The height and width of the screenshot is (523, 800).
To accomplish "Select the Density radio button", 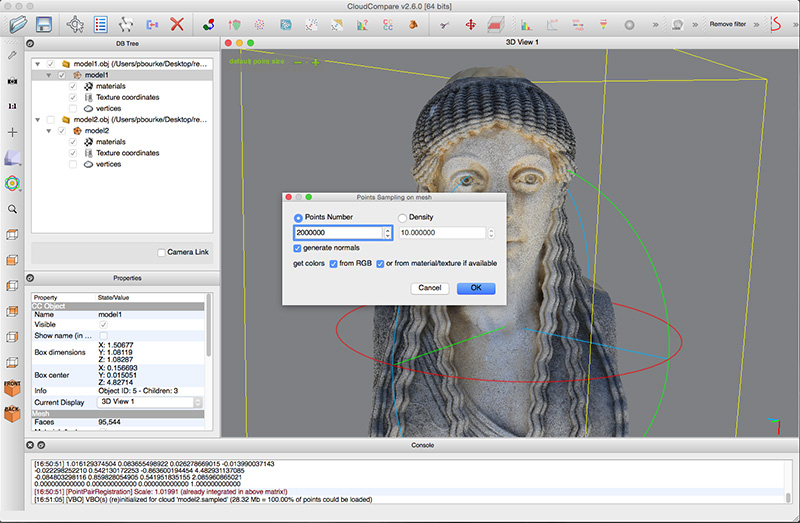I will [402, 218].
